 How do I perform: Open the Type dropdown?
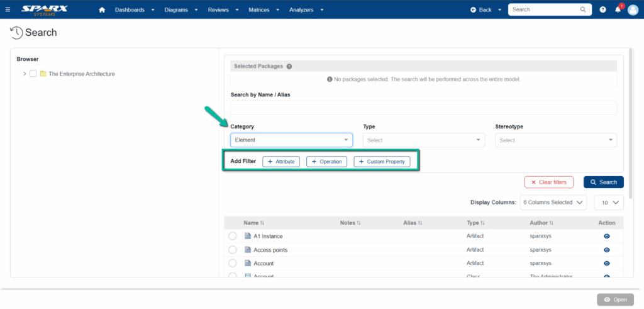424,140
